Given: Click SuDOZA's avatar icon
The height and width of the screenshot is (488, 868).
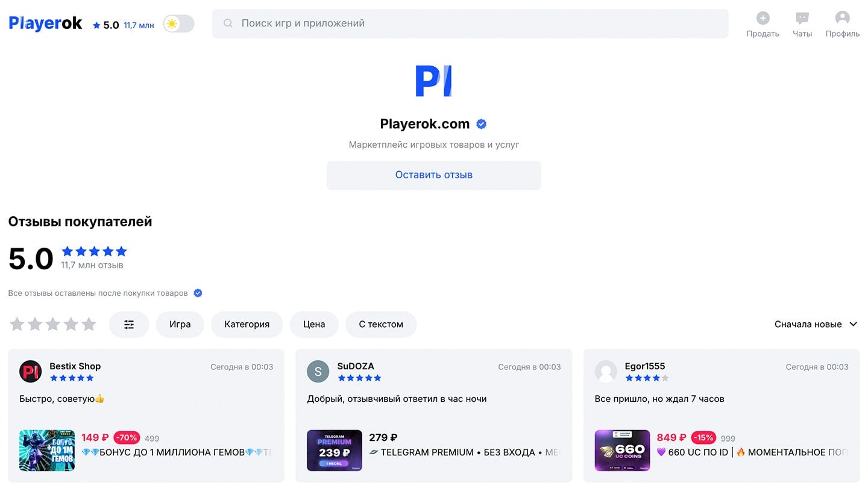Looking at the screenshot, I should 318,371.
